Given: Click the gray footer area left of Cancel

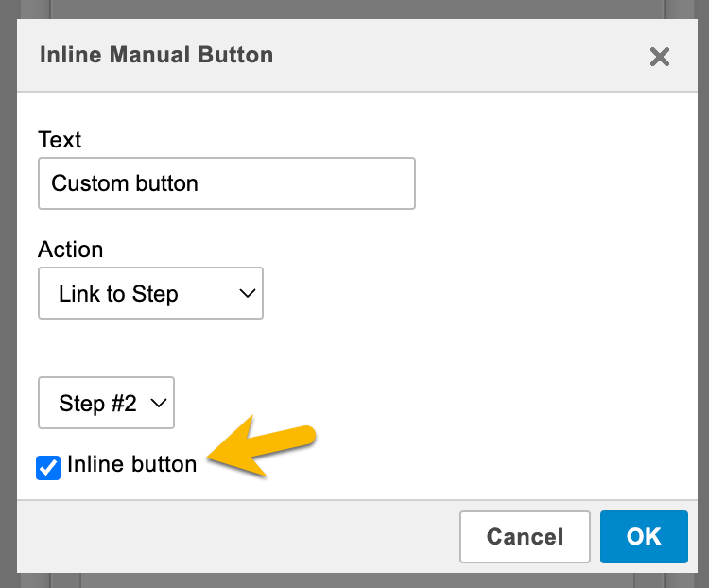Looking at the screenshot, I should coord(236,536).
